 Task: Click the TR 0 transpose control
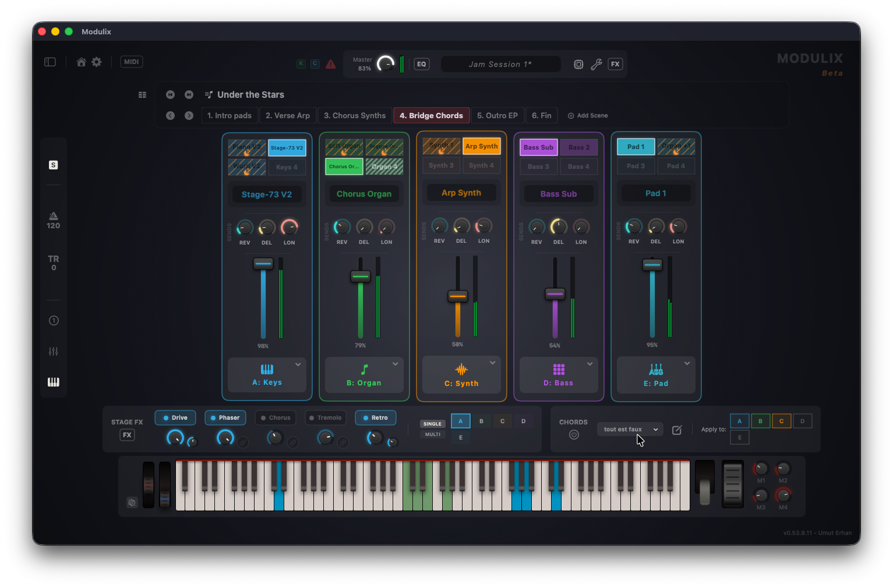pos(54,263)
